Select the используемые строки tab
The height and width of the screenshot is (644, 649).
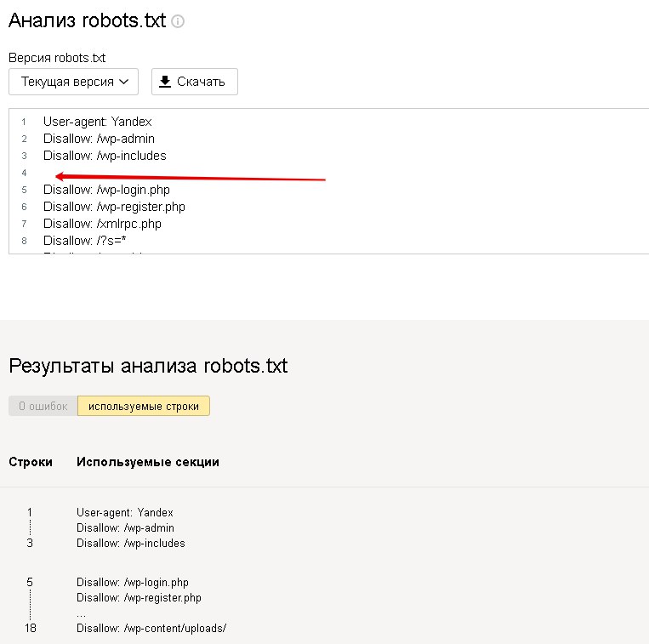pyautogui.click(x=144, y=406)
